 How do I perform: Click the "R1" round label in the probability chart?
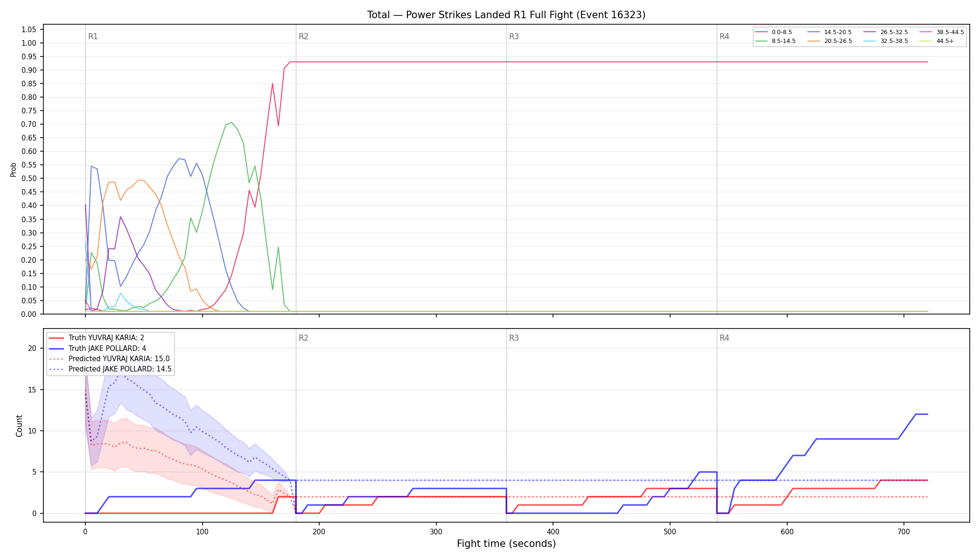pyautogui.click(x=93, y=36)
